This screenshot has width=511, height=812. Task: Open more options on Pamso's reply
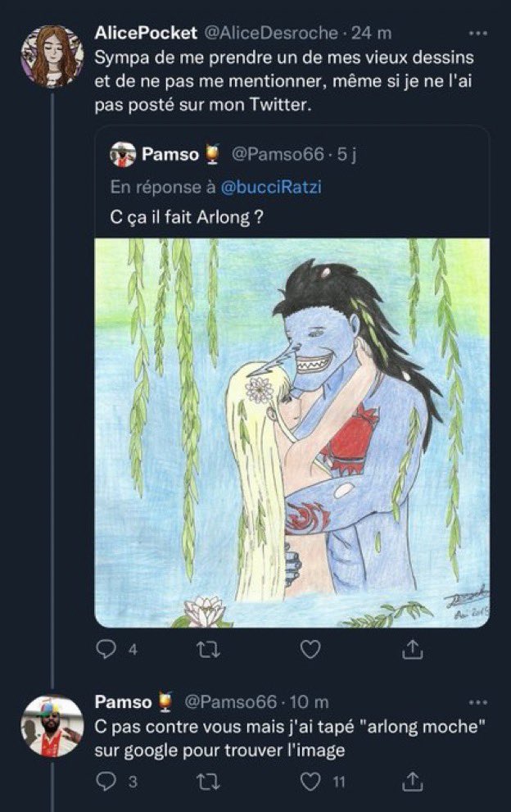[477, 702]
